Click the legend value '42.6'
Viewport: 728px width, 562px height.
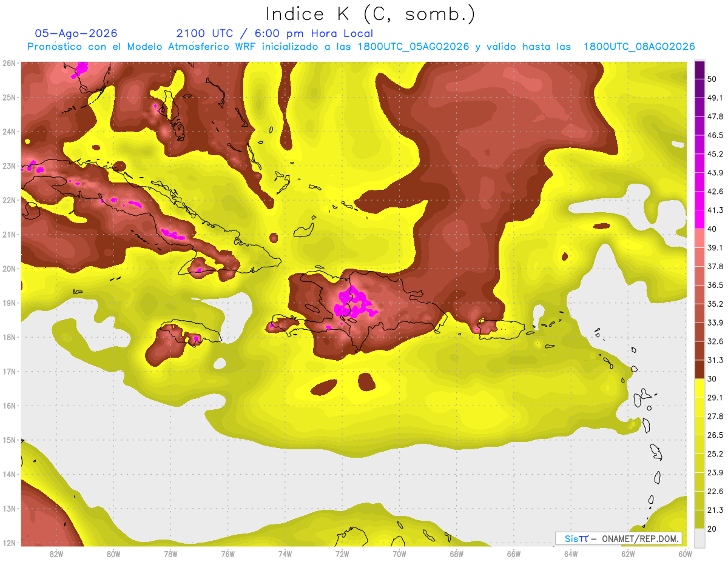pos(716,192)
